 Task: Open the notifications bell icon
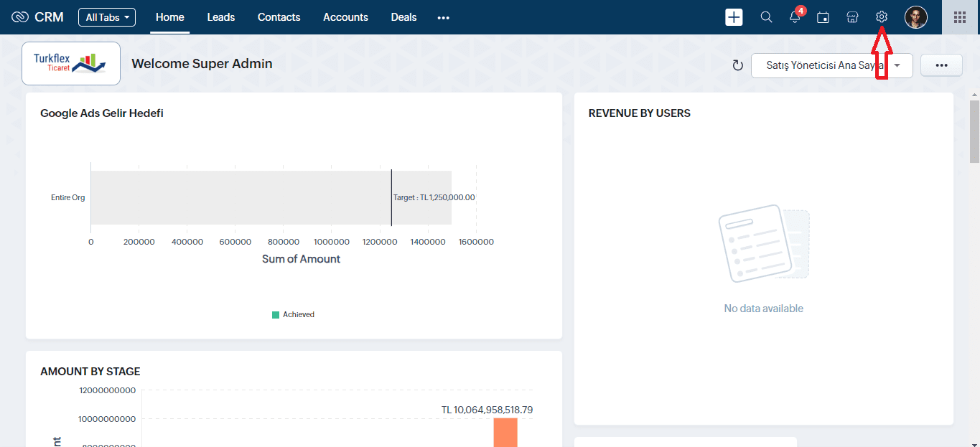coord(795,17)
